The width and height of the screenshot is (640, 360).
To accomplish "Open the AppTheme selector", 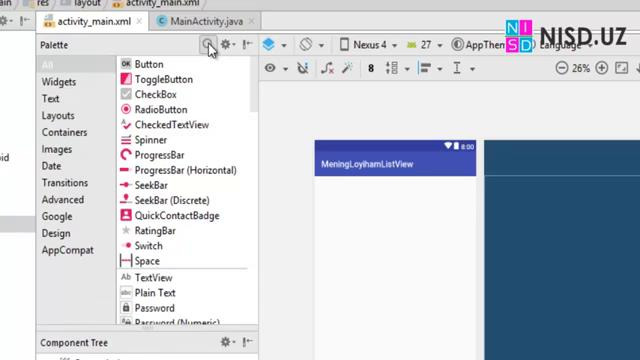I will point(478,44).
